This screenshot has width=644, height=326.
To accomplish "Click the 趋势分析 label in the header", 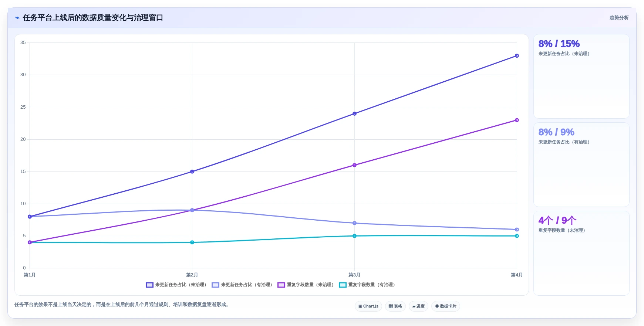I will coord(619,18).
